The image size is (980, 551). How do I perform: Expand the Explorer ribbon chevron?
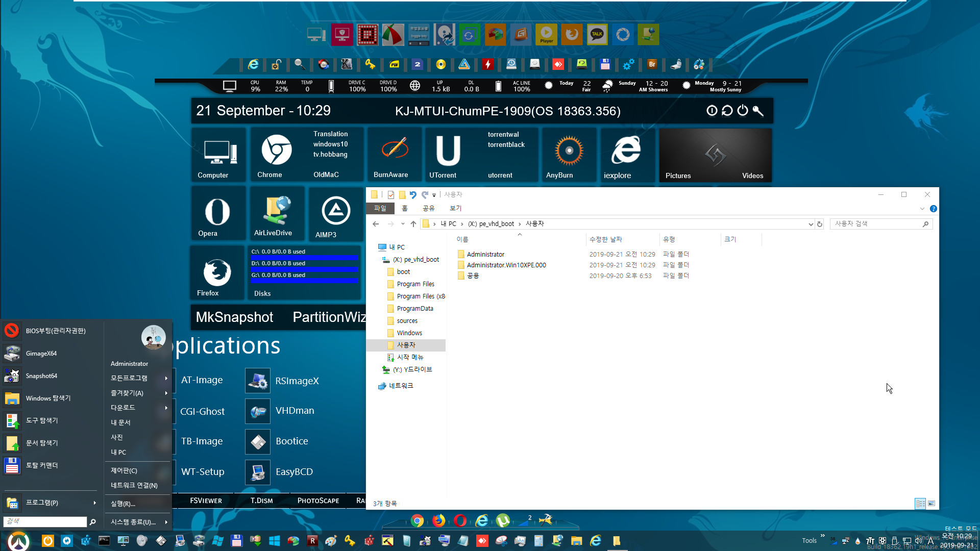[922, 209]
